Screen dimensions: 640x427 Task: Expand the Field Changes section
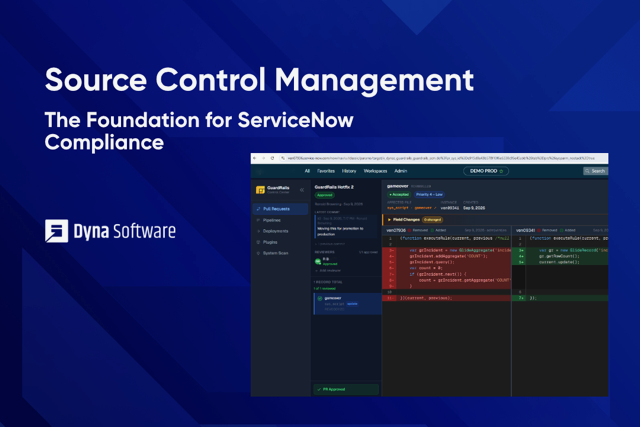[x=389, y=220]
